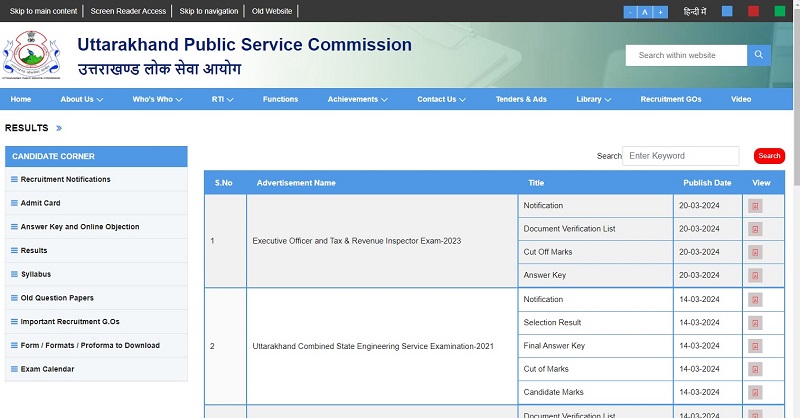
Task: Expand the Who's Who dropdown menu
Action: 158,100
